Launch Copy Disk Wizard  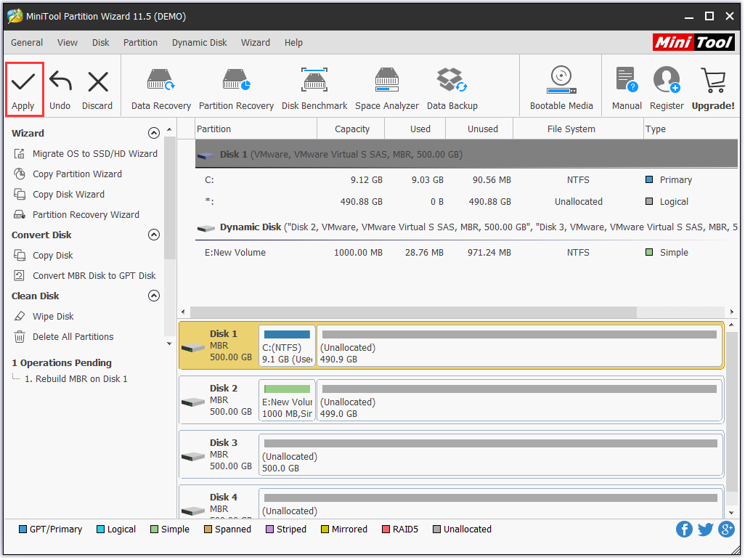60,195
